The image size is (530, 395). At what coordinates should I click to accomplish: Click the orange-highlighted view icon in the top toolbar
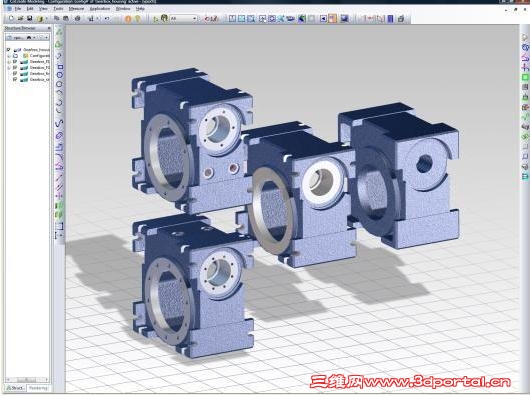(x=333, y=19)
